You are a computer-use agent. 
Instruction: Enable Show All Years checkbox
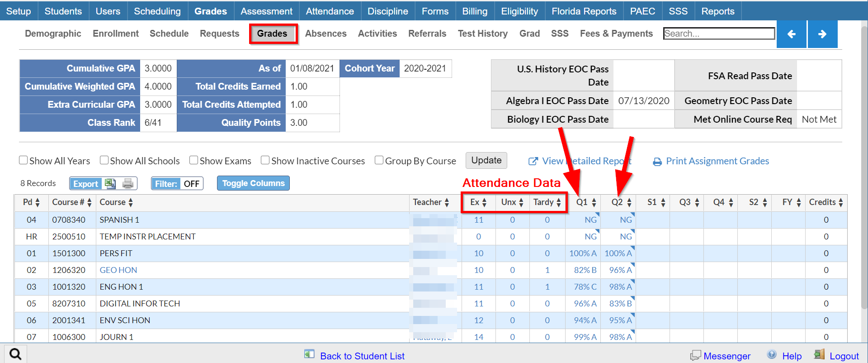[x=24, y=160]
